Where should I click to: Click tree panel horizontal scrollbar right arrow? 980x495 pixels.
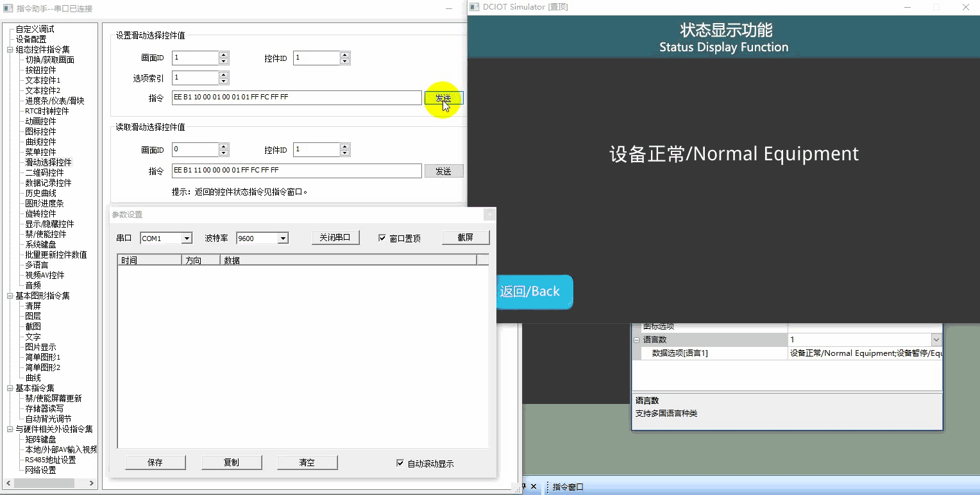92,483
